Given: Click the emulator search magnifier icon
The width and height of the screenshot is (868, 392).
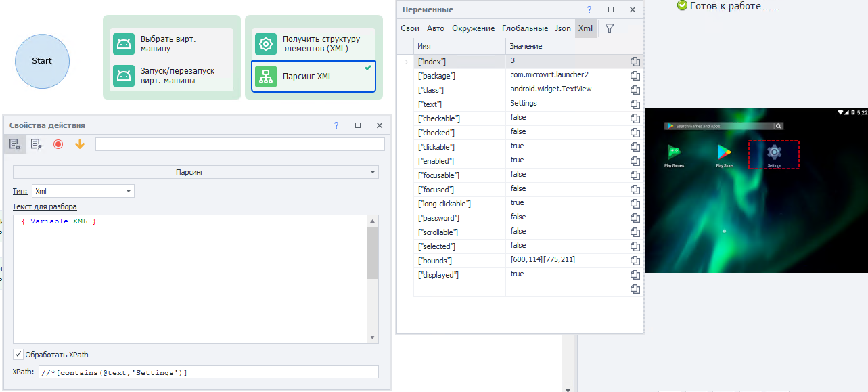Looking at the screenshot, I should tap(779, 126).
